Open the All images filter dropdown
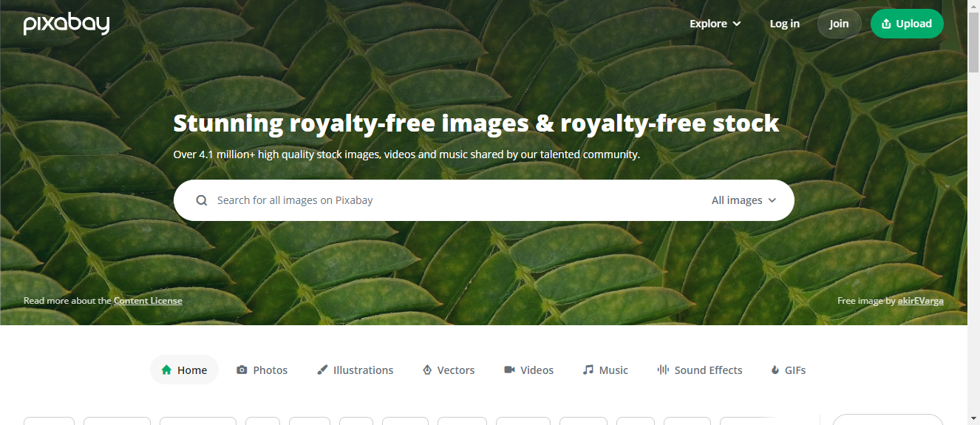The width and height of the screenshot is (980, 425). click(x=744, y=200)
